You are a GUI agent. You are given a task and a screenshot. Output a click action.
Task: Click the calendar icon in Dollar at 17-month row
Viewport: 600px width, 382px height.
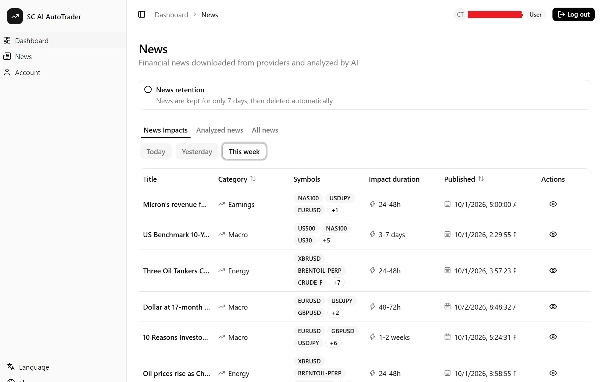(447, 307)
